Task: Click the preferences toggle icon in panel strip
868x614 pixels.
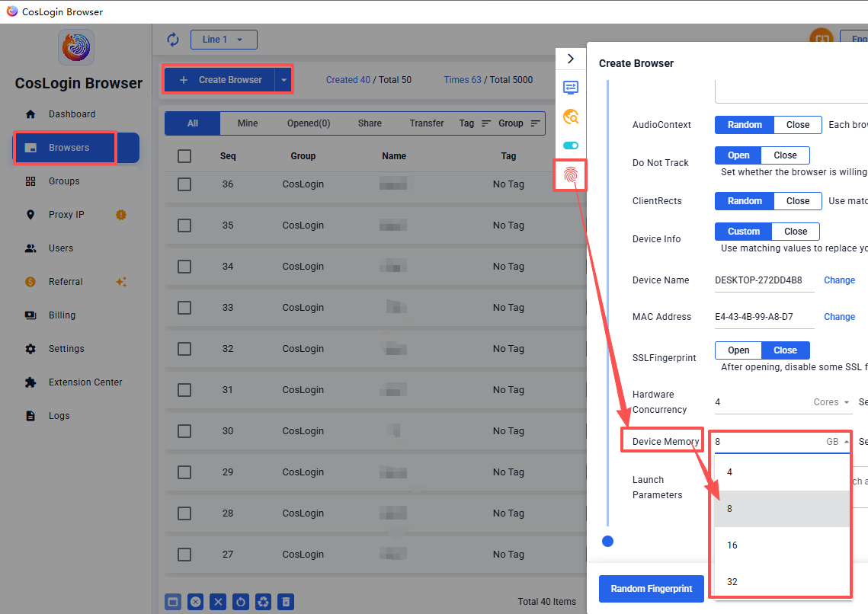Action: click(571, 146)
